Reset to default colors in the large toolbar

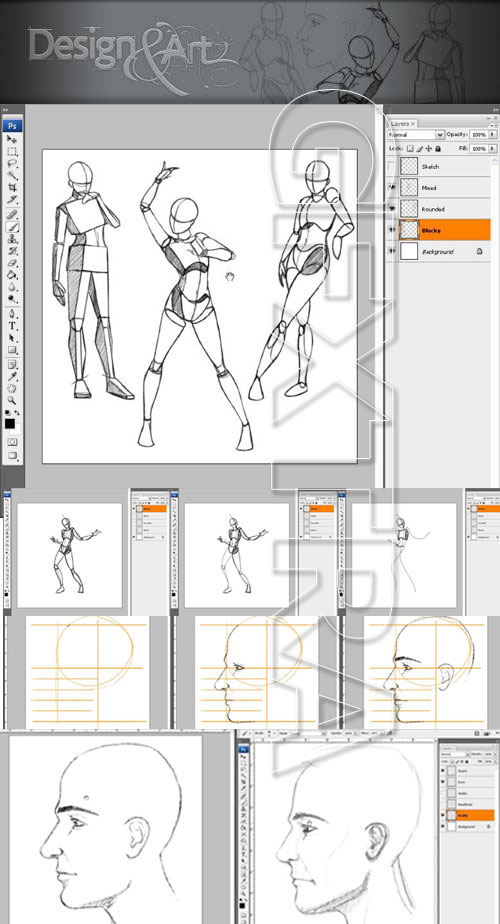coord(7,413)
